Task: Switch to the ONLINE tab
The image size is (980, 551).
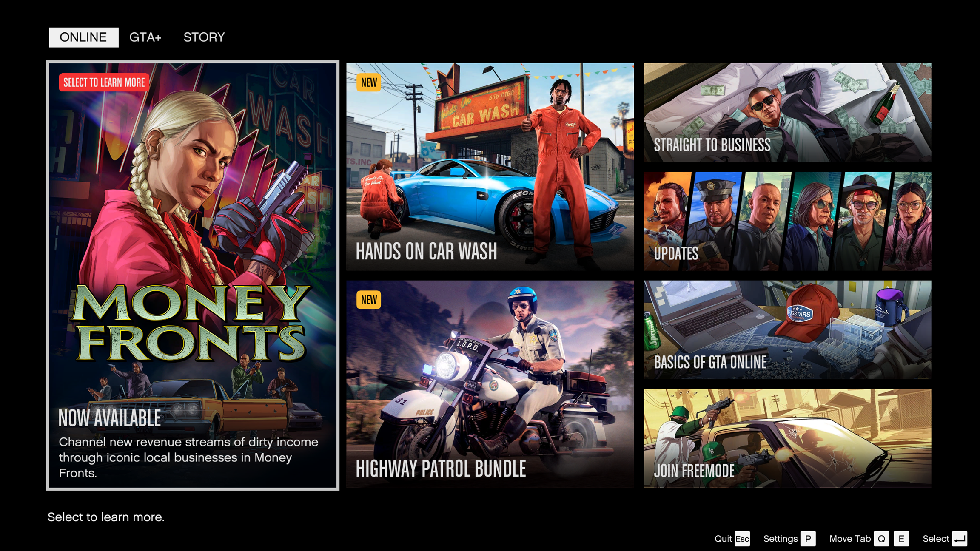Action: click(x=83, y=37)
